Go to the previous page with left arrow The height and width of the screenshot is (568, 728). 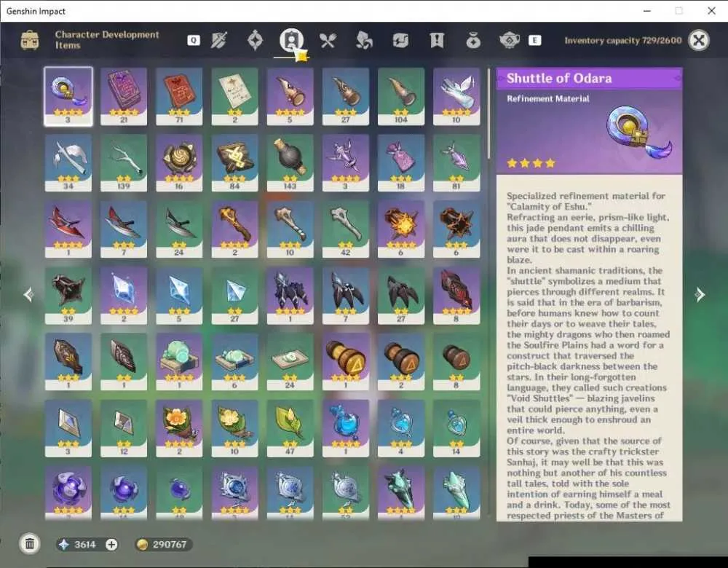[x=28, y=294]
